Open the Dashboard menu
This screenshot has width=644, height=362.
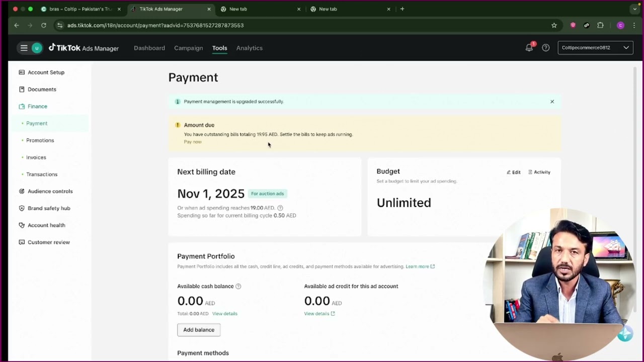149,48
